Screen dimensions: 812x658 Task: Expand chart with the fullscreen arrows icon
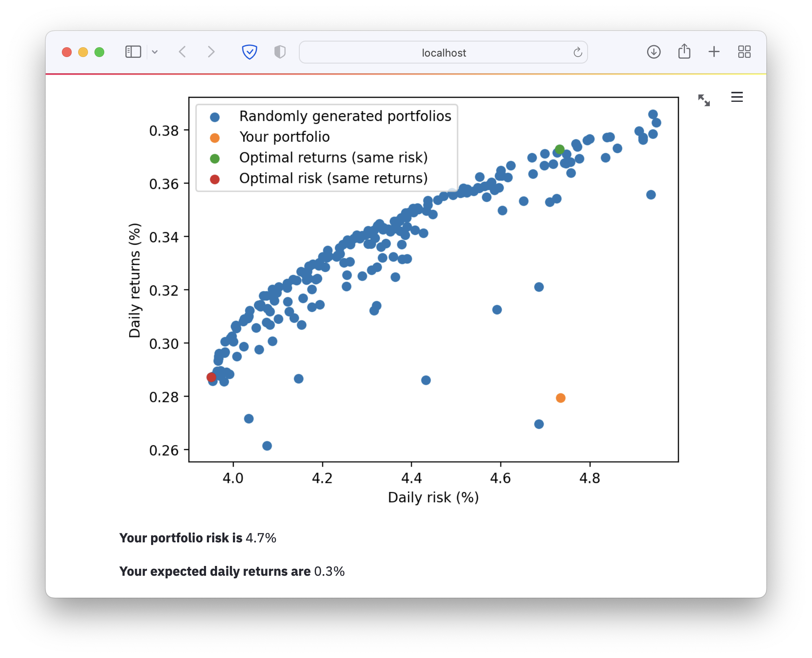tap(704, 100)
